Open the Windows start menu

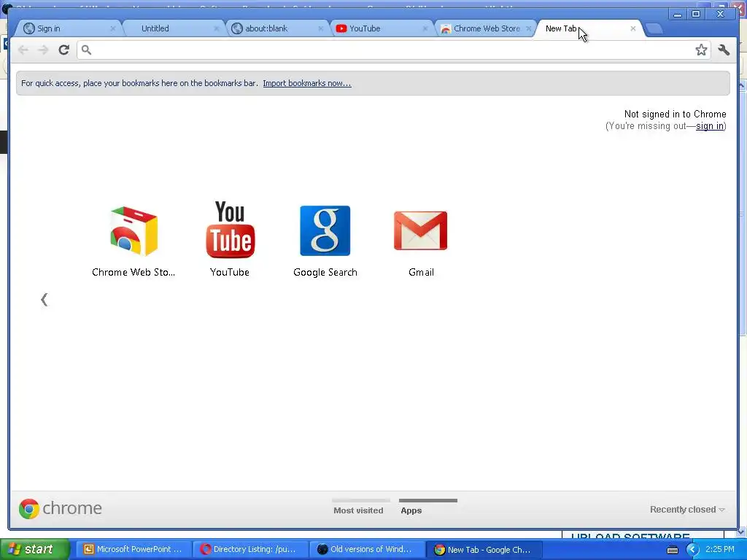pyautogui.click(x=34, y=550)
